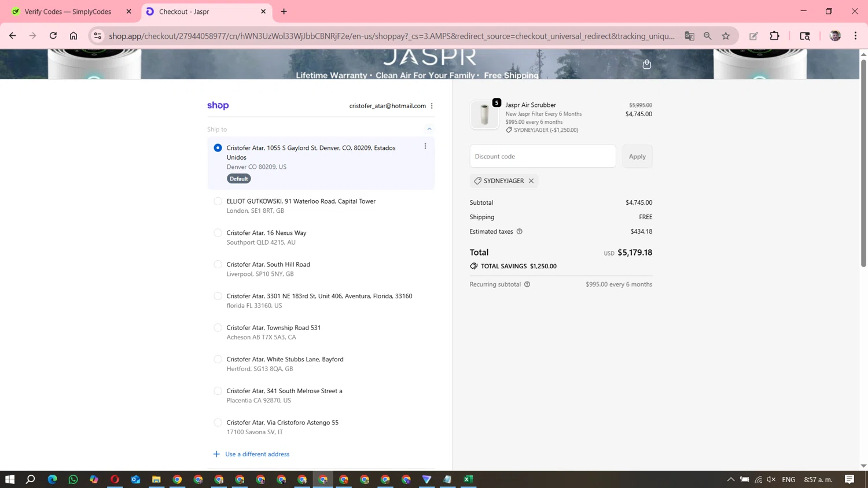The image size is (868, 488).
Task: Reload the checkout page
Action: pos(53,36)
